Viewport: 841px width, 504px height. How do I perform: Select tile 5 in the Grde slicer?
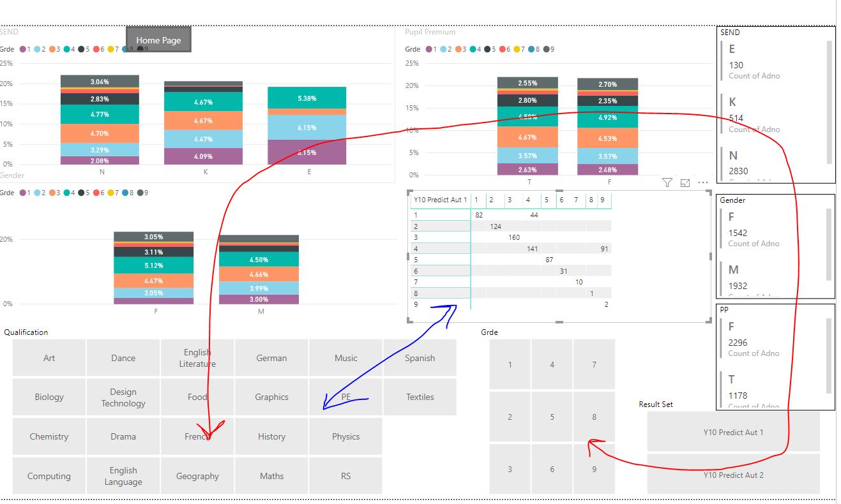pos(552,417)
